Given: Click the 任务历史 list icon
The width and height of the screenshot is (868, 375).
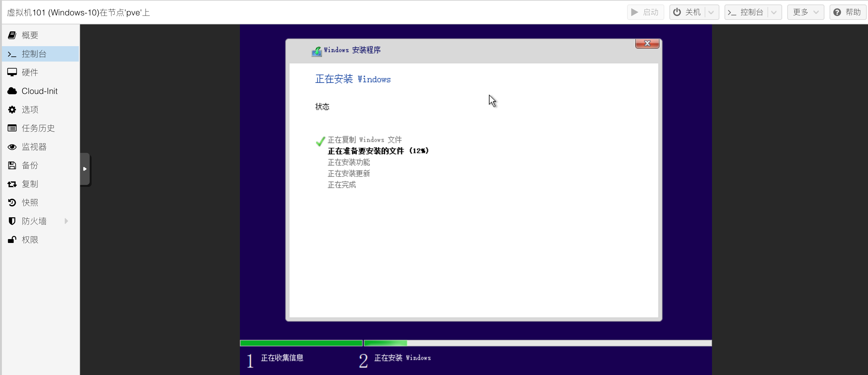Looking at the screenshot, I should (x=12, y=128).
